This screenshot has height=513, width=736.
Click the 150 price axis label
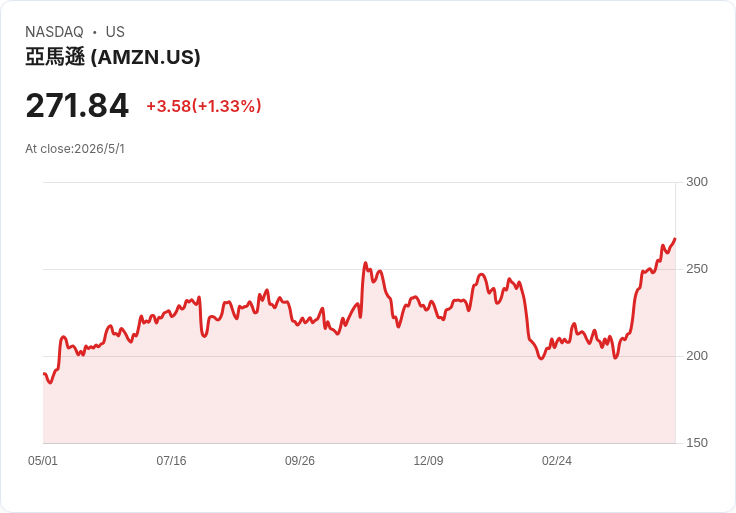tap(697, 443)
